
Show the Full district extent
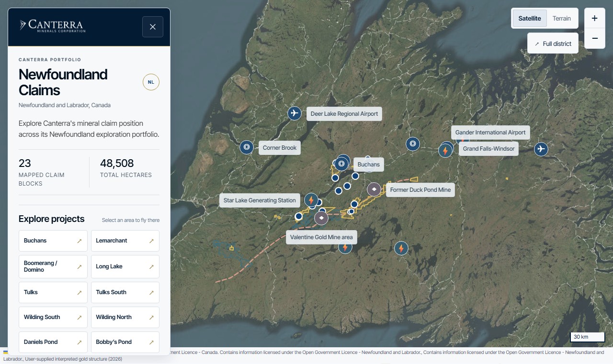(x=553, y=44)
